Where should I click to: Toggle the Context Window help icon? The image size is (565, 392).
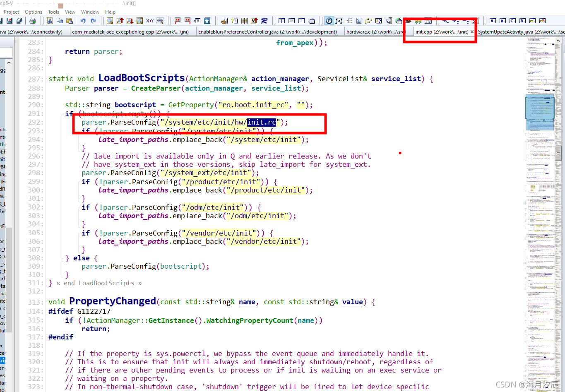[379, 21]
